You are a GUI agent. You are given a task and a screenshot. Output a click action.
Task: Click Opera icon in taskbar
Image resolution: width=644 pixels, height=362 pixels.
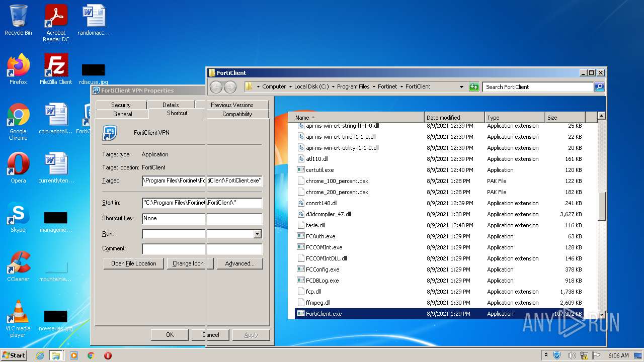point(108,355)
